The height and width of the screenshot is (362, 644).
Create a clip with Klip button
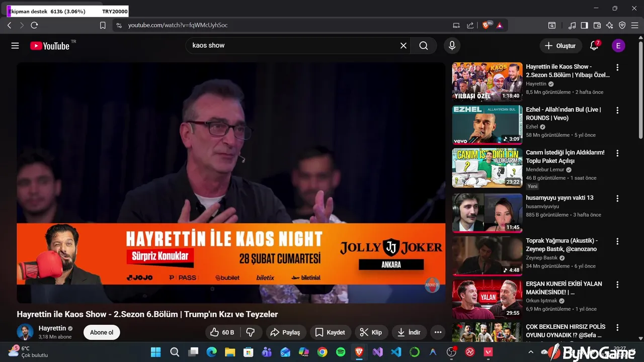click(x=371, y=332)
